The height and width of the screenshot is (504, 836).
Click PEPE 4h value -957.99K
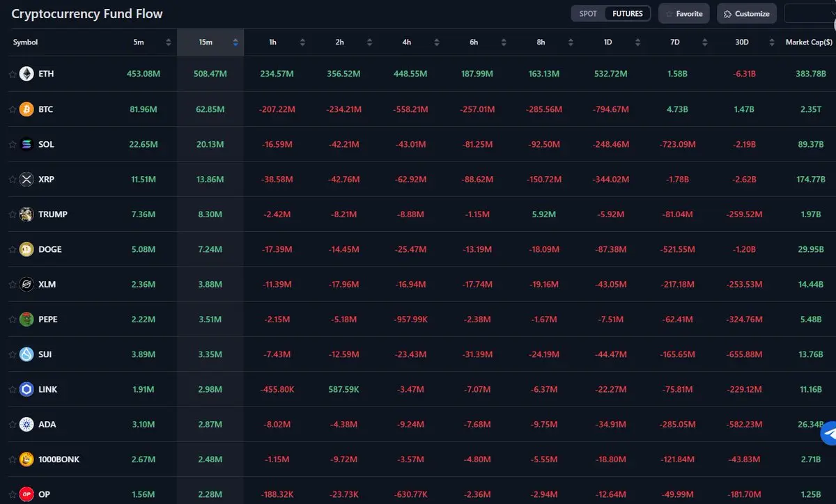click(409, 319)
